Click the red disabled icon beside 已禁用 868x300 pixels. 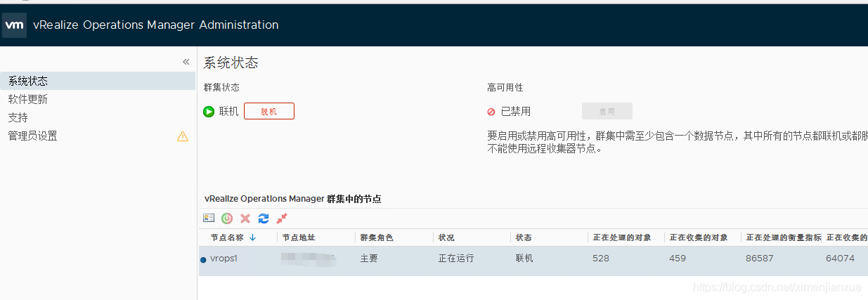pyautogui.click(x=491, y=112)
